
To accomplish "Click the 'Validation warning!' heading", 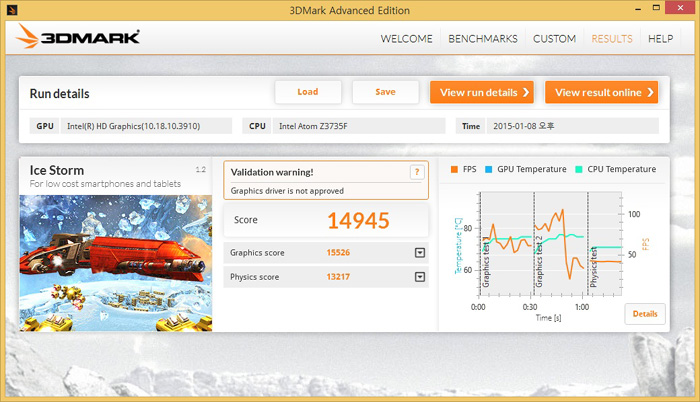I will [272, 172].
